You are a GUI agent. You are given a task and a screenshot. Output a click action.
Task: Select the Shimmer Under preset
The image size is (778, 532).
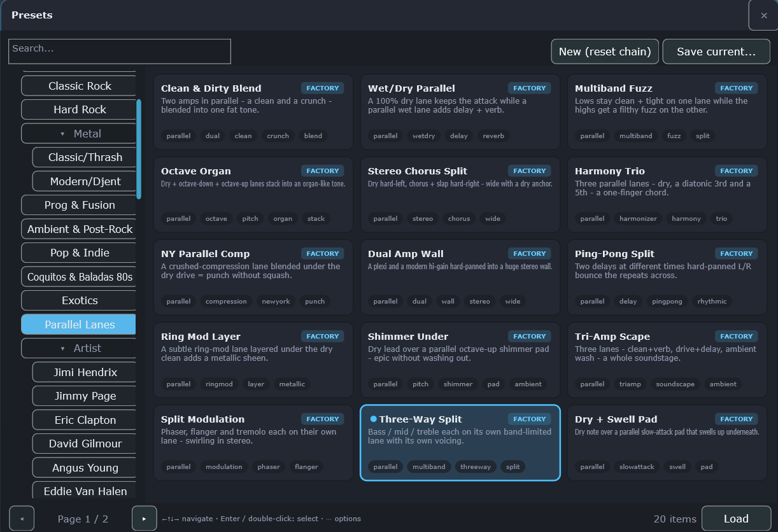point(460,360)
